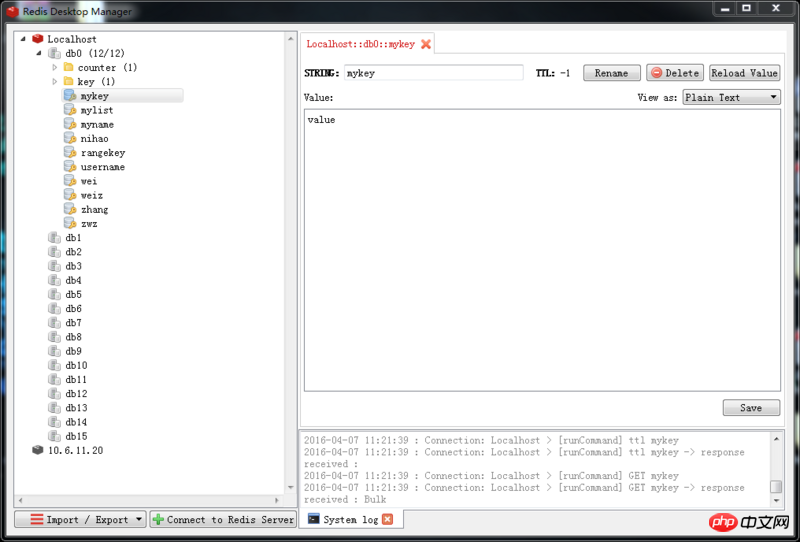
Task: Select the db8 database
Action: tap(73, 337)
